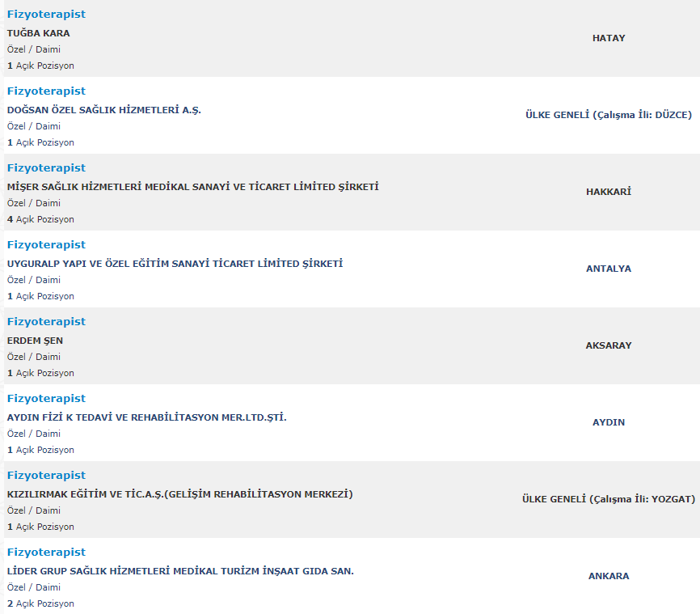This screenshot has height=614, width=700.
Task: Click the AKSARAY location label
Action: [609, 345]
